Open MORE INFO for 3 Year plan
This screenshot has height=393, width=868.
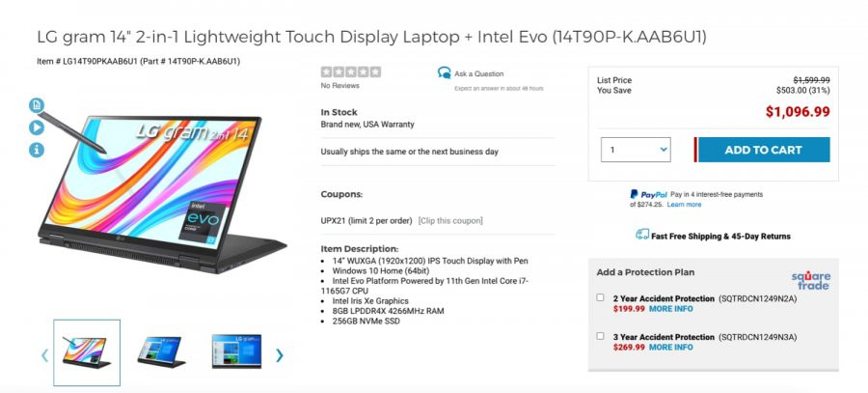pyautogui.click(x=671, y=347)
